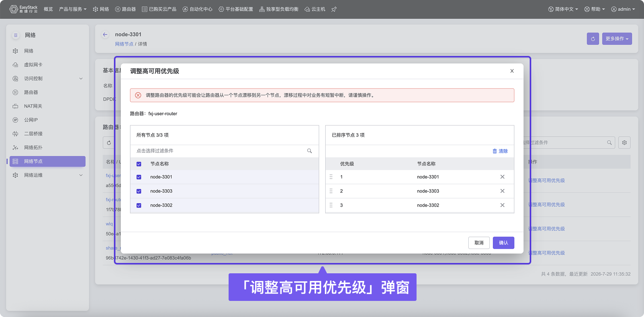Open 网络拓扑 in sidebar

point(33,148)
